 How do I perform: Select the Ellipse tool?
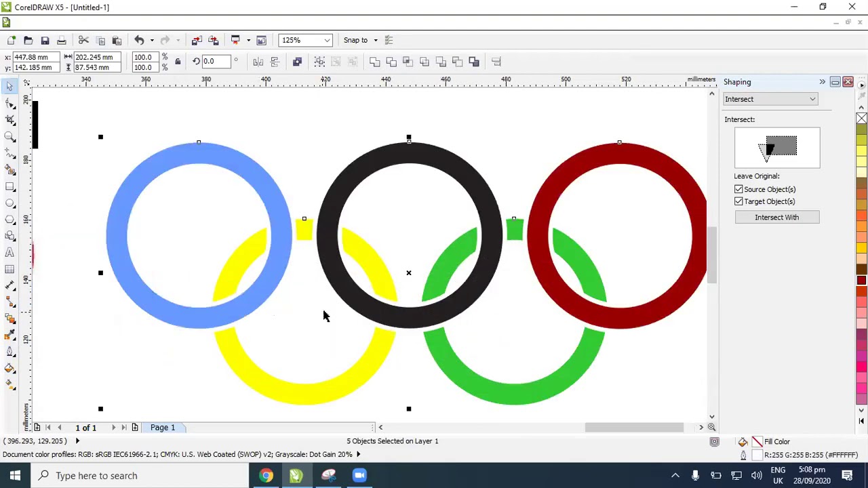[x=9, y=203]
